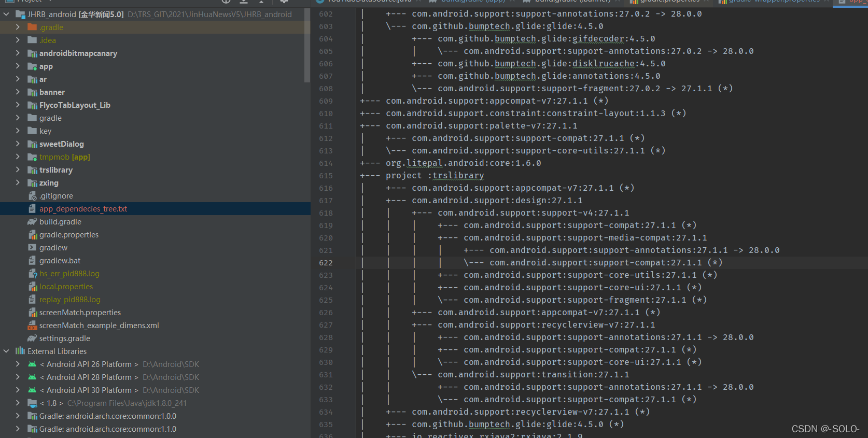Image resolution: width=868 pixels, height=438 pixels.
Task: Select replay_pid888.log file
Action: pyautogui.click(x=155, y=299)
